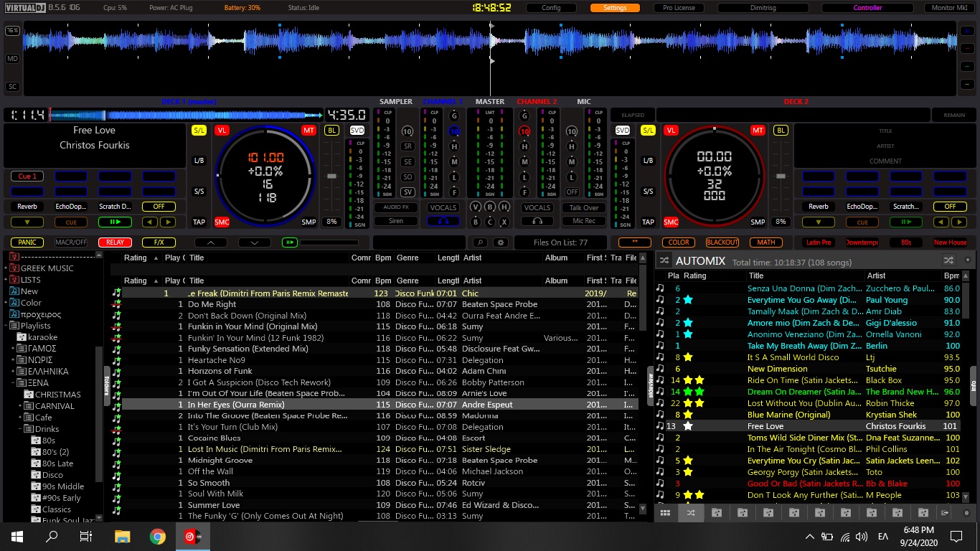The width and height of the screenshot is (980, 551).
Task: Sort browser by Bpm column header
Action: tap(383, 281)
